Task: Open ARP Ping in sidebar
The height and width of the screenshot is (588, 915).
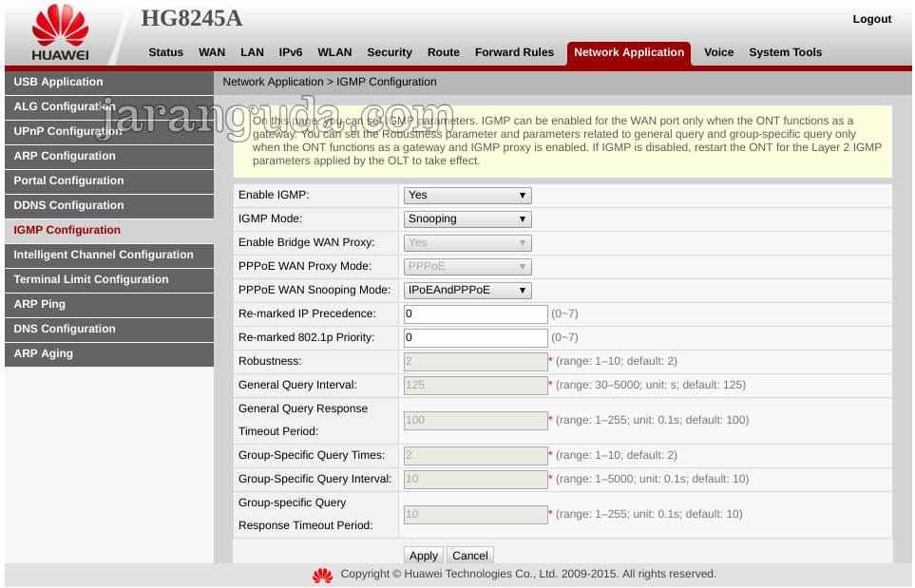Action: 109,305
